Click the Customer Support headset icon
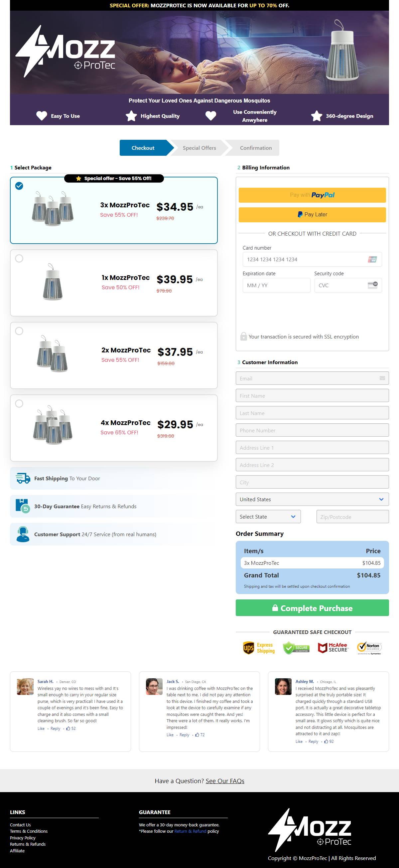The height and width of the screenshot is (868, 399). [x=23, y=534]
